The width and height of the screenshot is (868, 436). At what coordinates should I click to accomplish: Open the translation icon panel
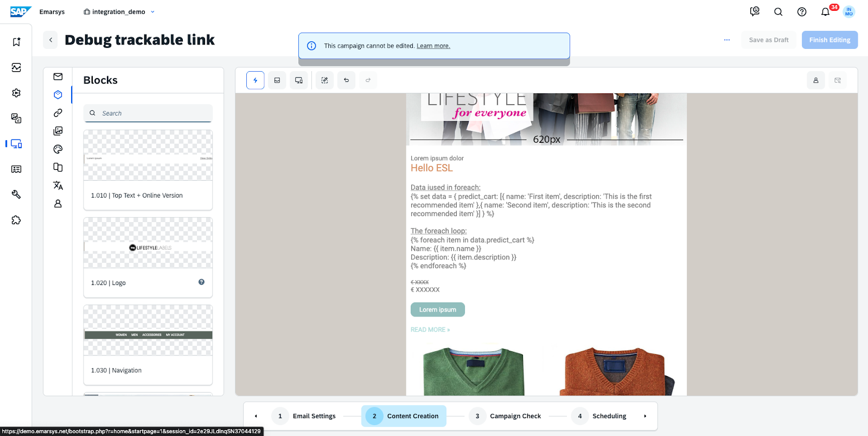(58, 186)
